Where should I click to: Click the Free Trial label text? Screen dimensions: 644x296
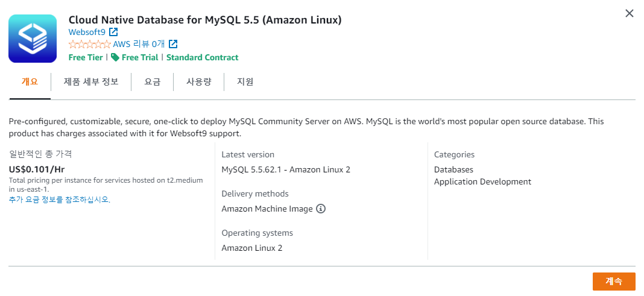(x=140, y=57)
